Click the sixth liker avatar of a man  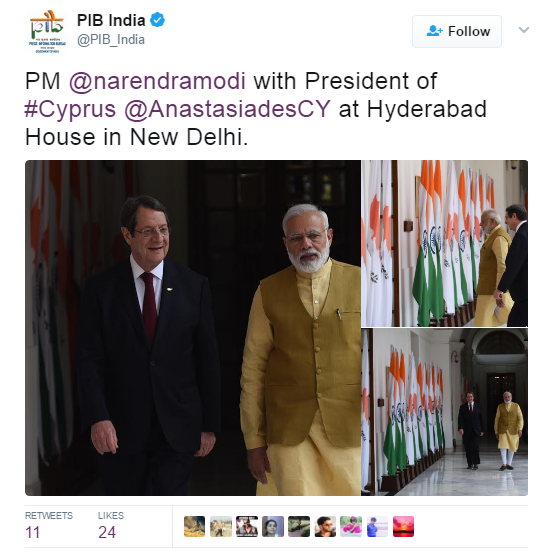[325, 526]
